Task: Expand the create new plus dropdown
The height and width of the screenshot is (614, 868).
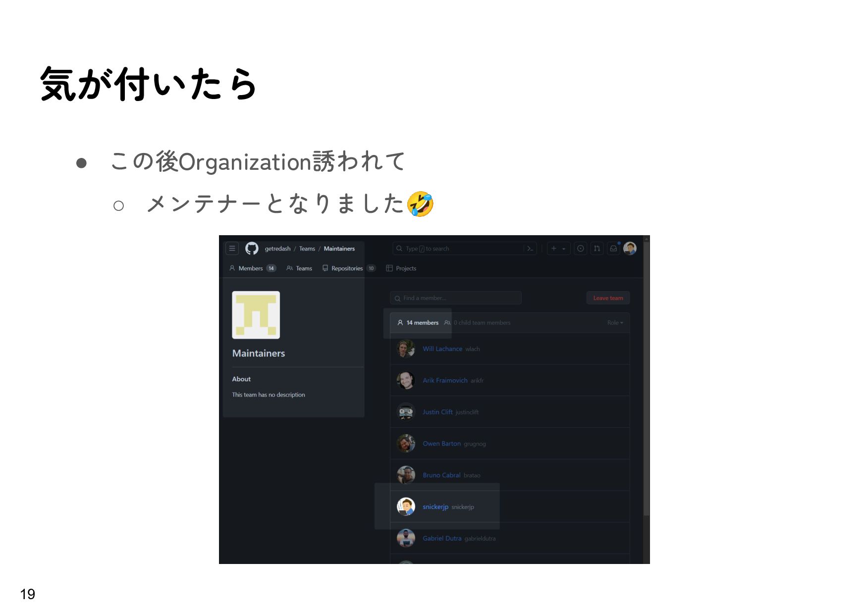Action: coord(558,249)
